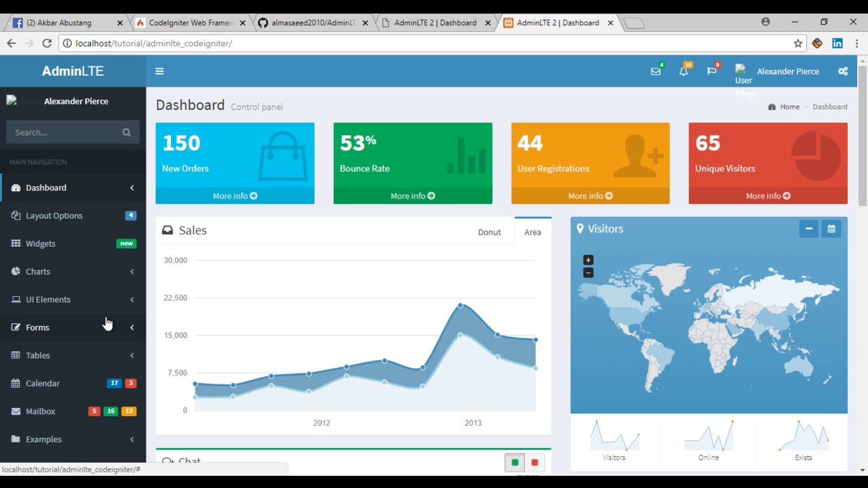This screenshot has width=868, height=488.
Task: Open control sidebar with gears icon
Action: [x=843, y=71]
